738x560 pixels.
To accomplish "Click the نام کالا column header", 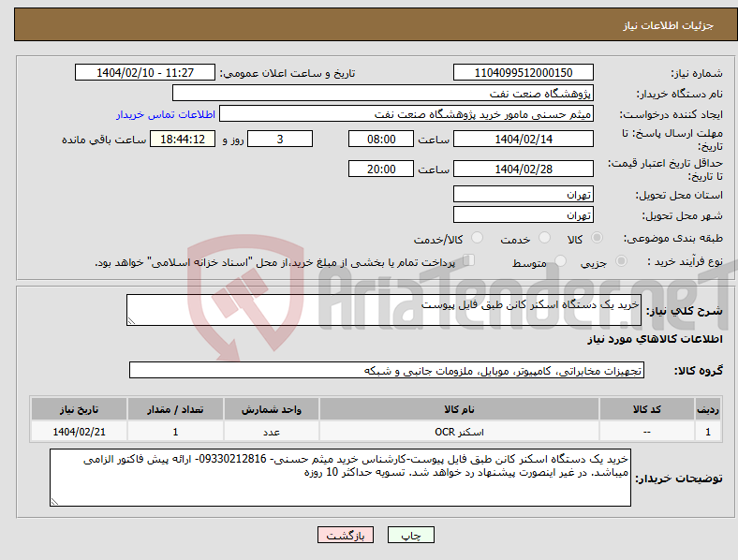I will [459, 409].
